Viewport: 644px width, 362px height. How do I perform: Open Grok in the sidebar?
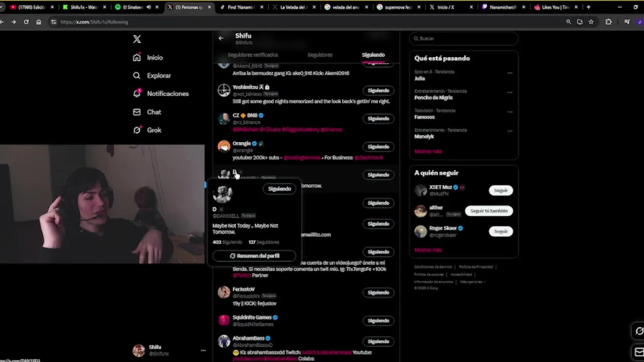click(147, 130)
